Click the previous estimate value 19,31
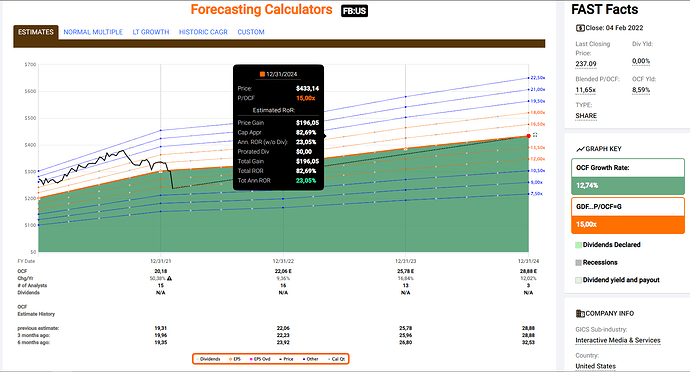 161,328
